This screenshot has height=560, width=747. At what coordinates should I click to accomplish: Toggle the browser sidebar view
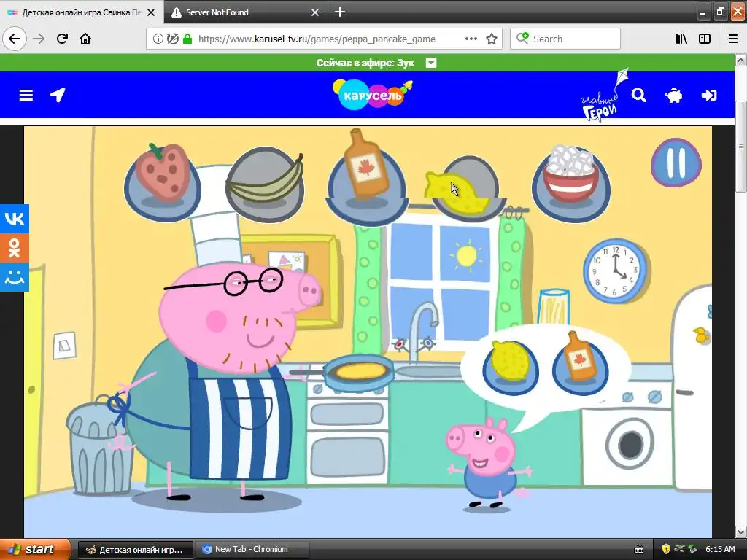coord(705,39)
